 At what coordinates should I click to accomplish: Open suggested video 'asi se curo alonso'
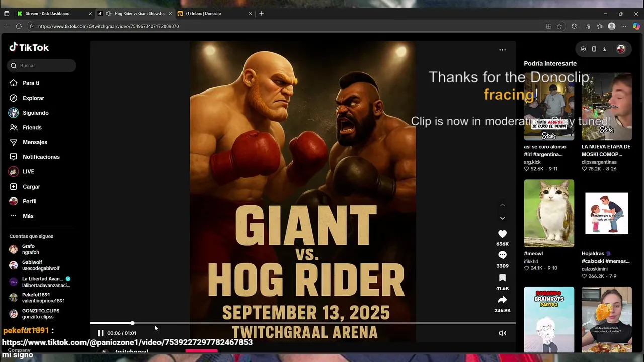point(549,107)
